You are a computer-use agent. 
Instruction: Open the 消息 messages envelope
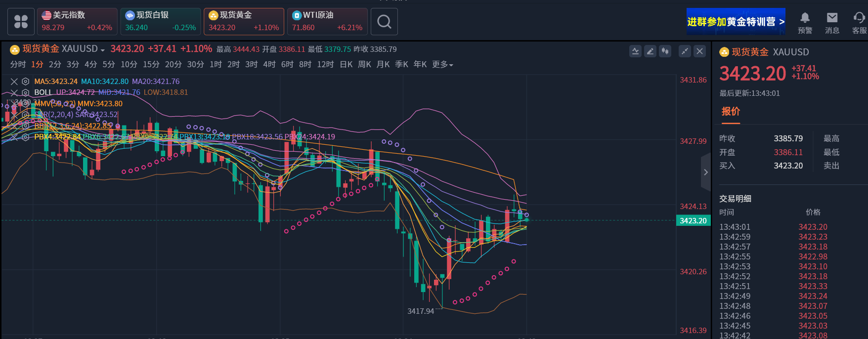point(832,22)
